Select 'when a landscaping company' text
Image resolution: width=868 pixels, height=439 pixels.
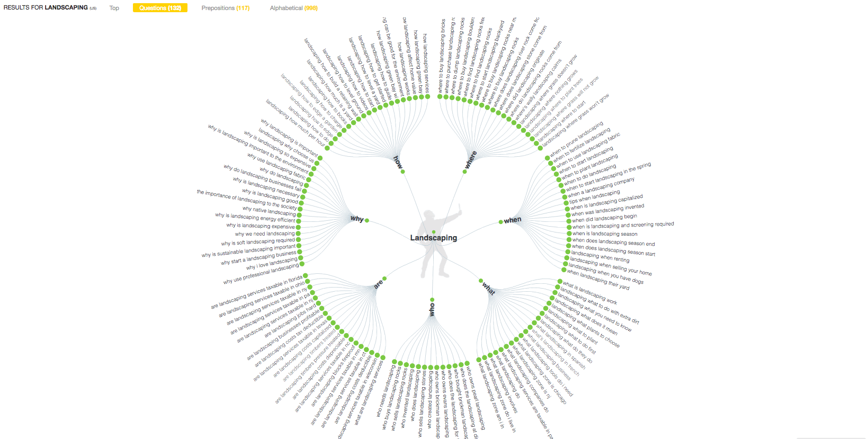tap(601, 187)
